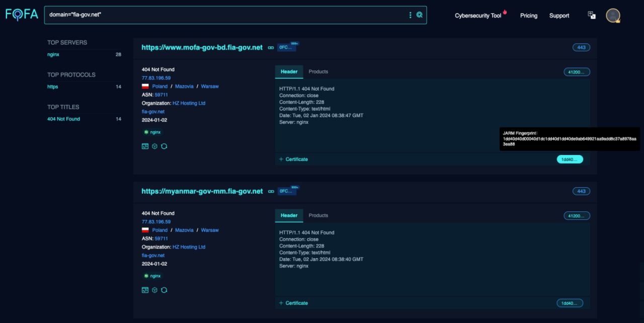Click chain link icon beside myanmar-gov-mm URL
The height and width of the screenshot is (323, 644).
[x=271, y=192]
